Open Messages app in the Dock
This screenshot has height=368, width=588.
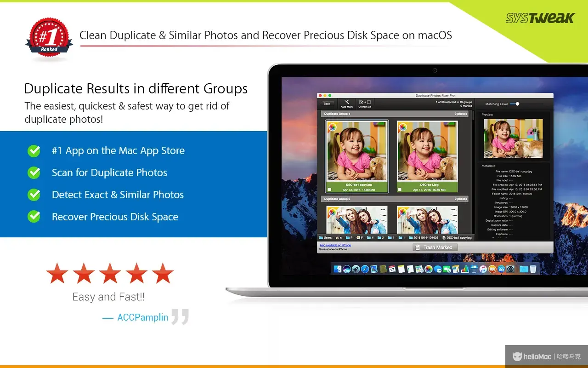click(x=438, y=269)
